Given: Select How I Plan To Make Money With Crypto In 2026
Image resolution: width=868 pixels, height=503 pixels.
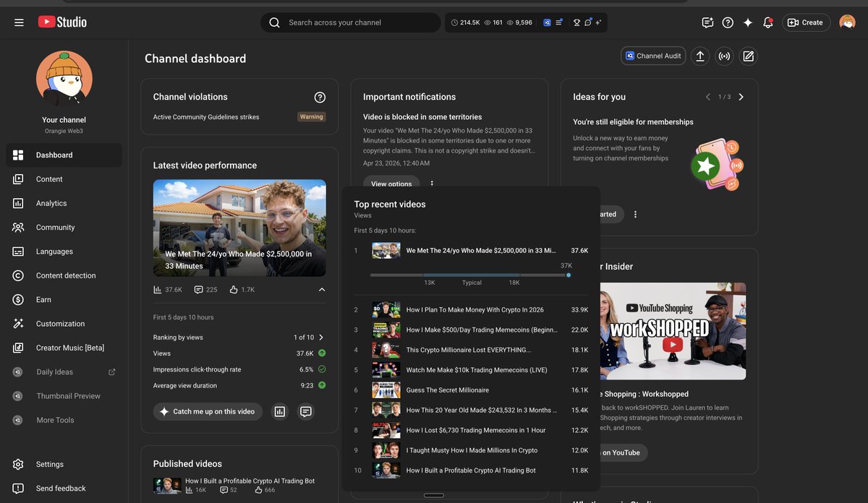Looking at the screenshot, I should 471,309.
